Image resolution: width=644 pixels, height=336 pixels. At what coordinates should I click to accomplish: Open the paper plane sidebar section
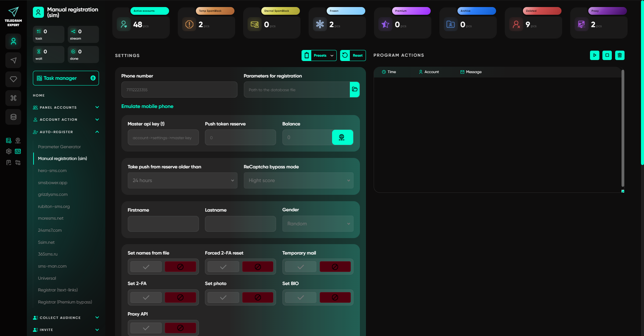click(13, 60)
